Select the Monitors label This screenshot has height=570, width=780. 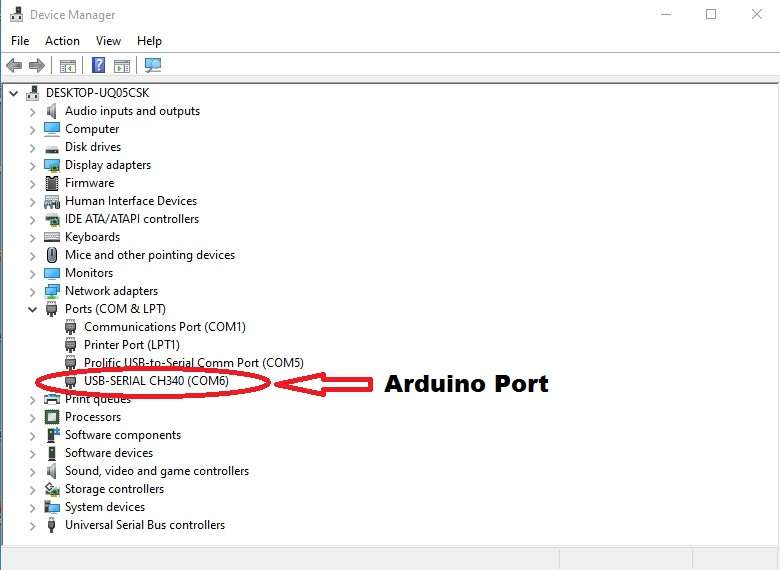[89, 273]
